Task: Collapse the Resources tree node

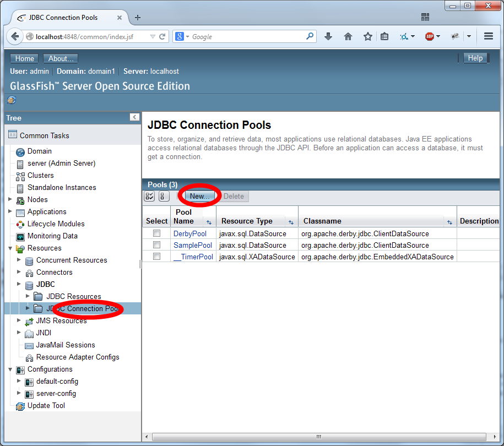Action: pos(9,248)
